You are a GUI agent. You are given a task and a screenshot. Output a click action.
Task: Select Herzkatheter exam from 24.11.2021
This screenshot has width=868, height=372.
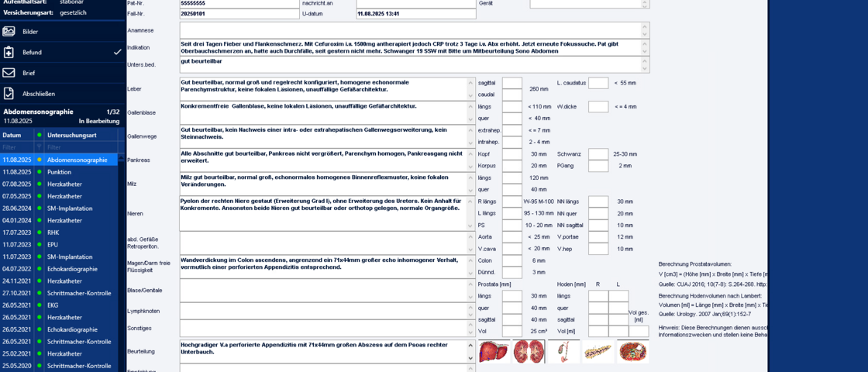tap(59, 281)
